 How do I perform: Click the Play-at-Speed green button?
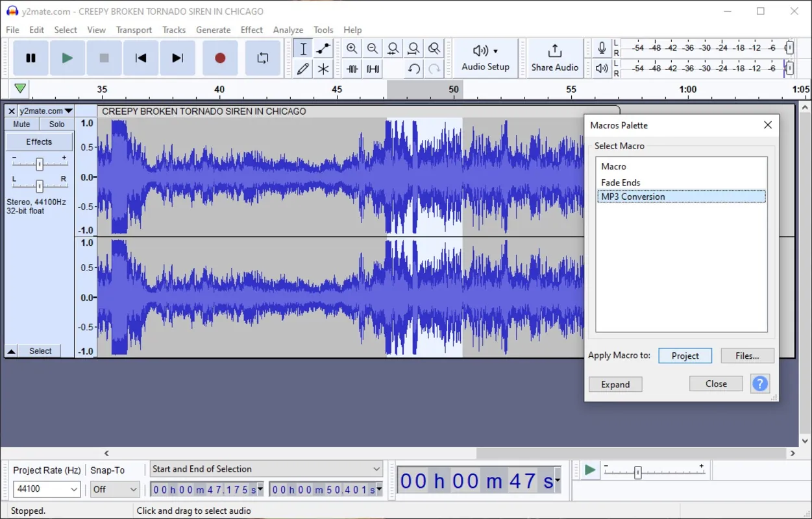click(x=589, y=470)
